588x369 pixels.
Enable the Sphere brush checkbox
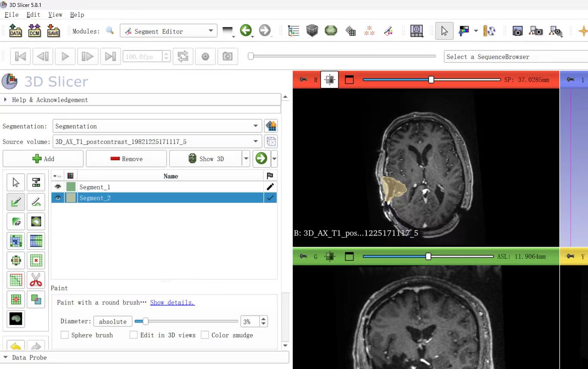click(x=65, y=335)
